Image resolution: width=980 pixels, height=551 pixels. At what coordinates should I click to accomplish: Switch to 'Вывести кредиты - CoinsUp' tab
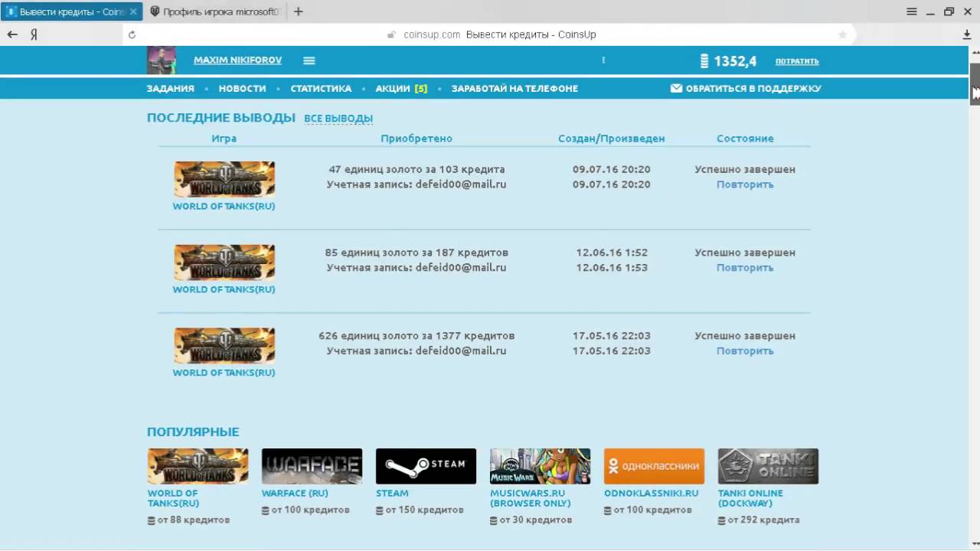click(71, 11)
